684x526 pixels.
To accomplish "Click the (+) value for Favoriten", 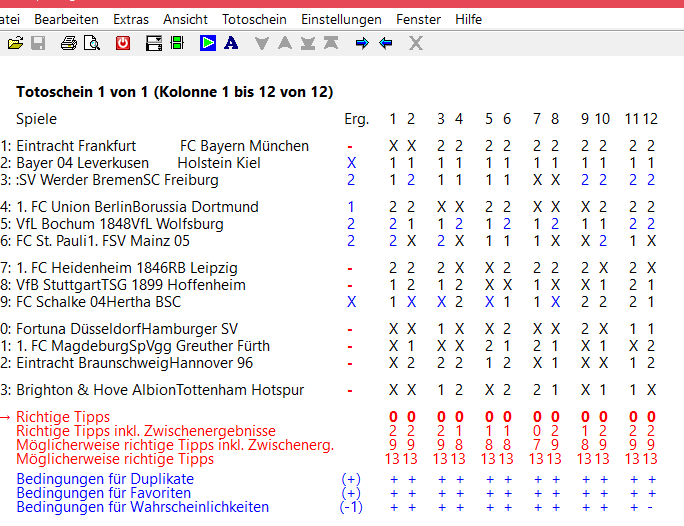I will pyautogui.click(x=351, y=493).
